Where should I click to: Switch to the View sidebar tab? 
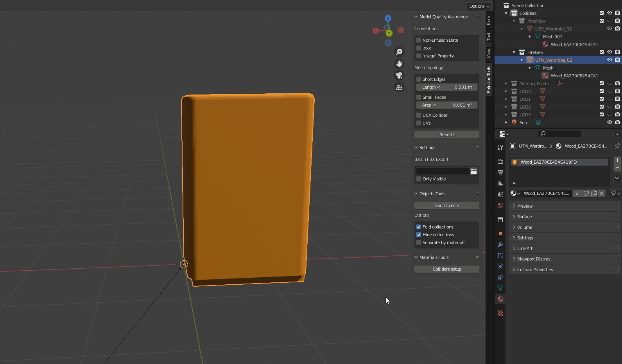pos(489,54)
